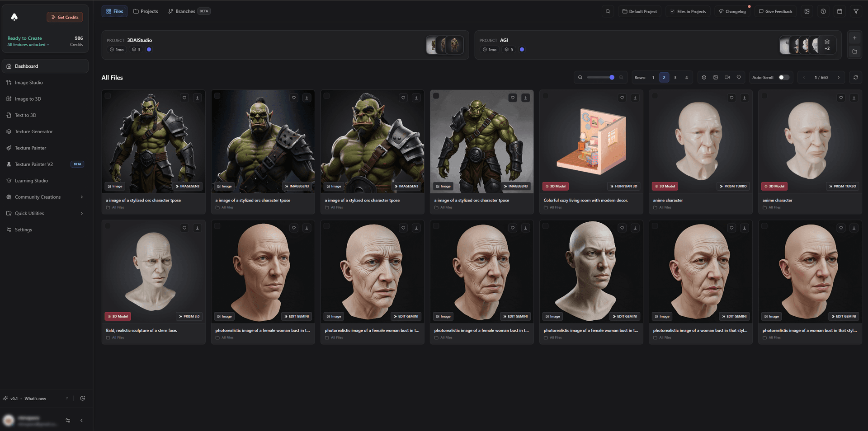Collapse the sidebar with bottom chevron

[x=82, y=420]
